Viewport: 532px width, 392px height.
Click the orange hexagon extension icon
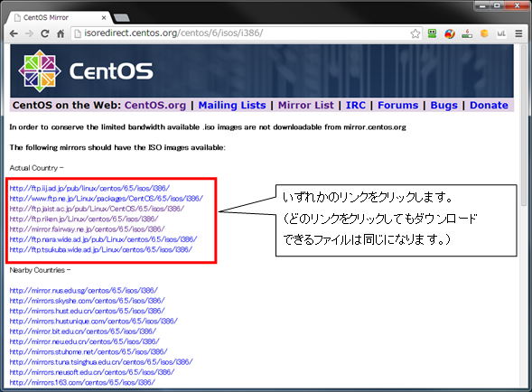click(484, 33)
